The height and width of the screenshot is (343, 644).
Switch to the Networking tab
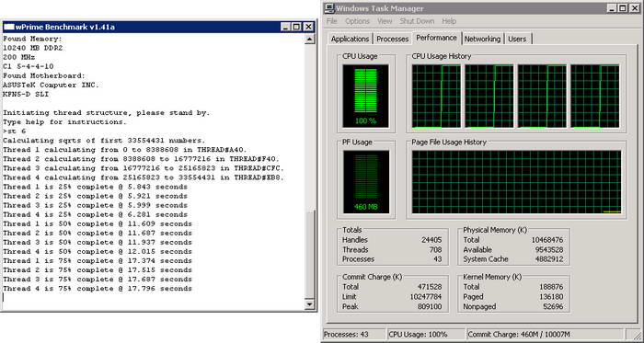(x=483, y=39)
